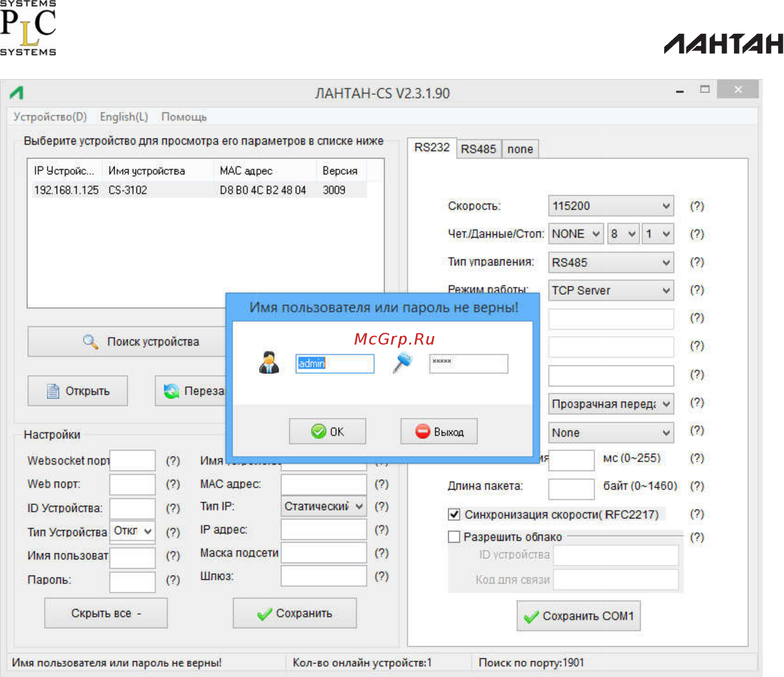Open the English(L) language menu
This screenshot has height=677, width=784.
point(124,117)
